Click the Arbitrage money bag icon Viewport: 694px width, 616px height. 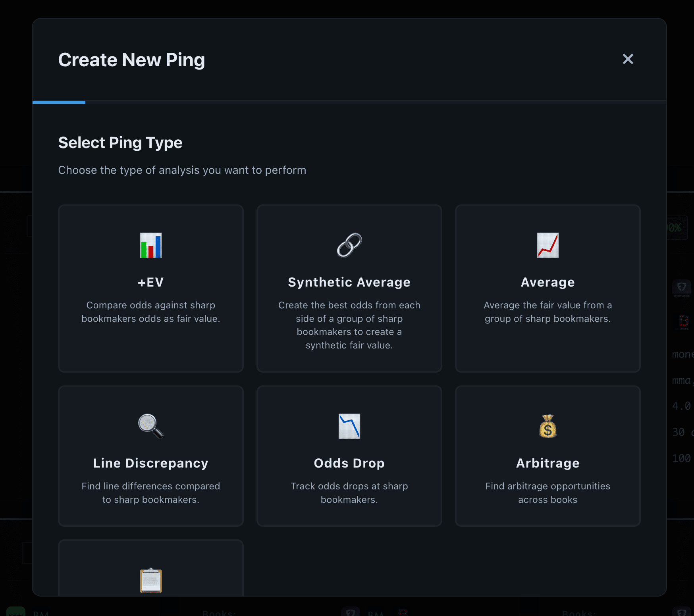tap(548, 426)
